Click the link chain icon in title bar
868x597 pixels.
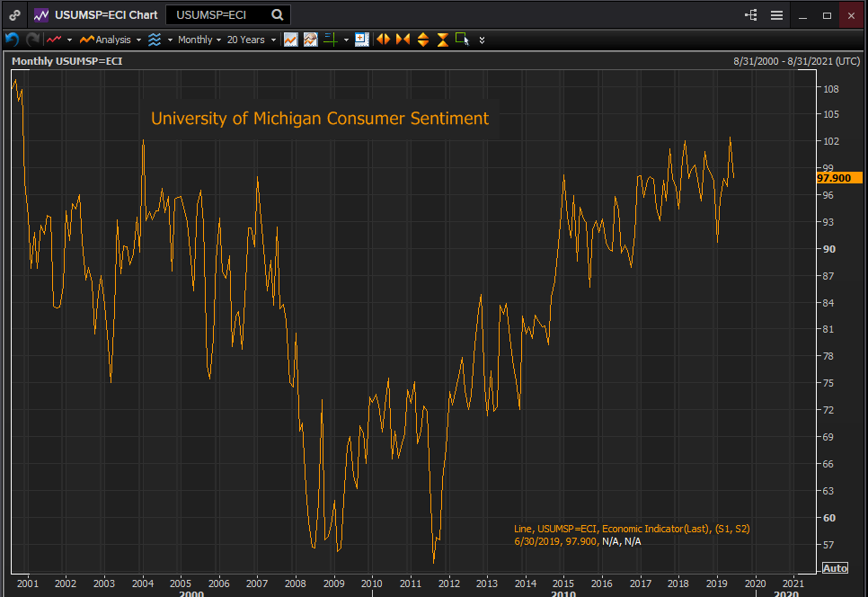[x=15, y=15]
